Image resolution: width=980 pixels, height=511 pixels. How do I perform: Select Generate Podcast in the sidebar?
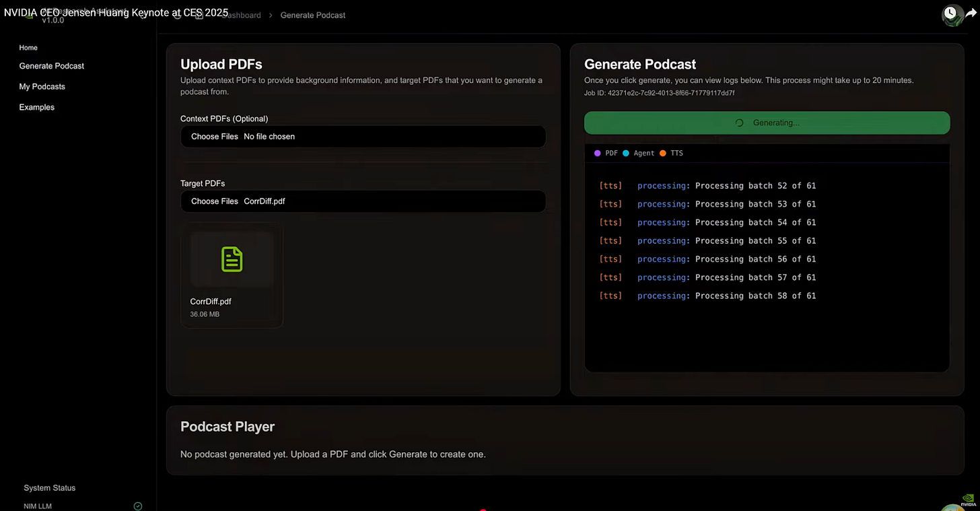(52, 66)
